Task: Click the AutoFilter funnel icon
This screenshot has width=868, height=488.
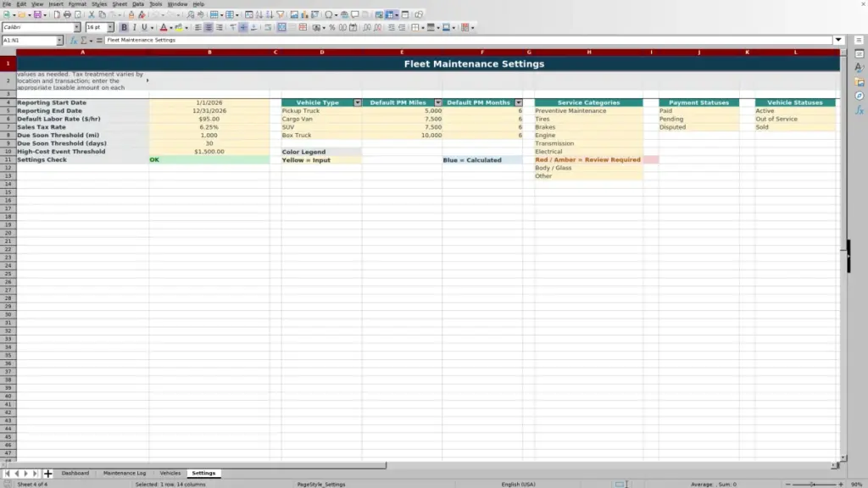Action: click(x=280, y=14)
